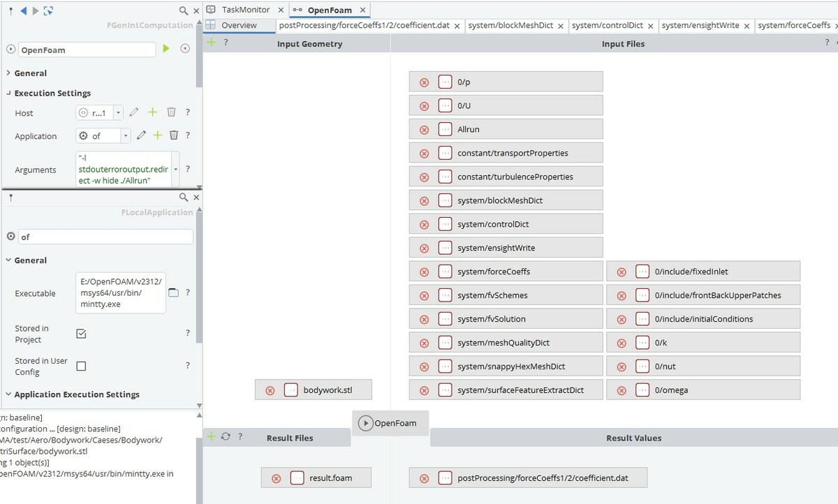Screen dimensions: 838x504
Task: Remove the result.foam result file
Action: click(x=276, y=478)
